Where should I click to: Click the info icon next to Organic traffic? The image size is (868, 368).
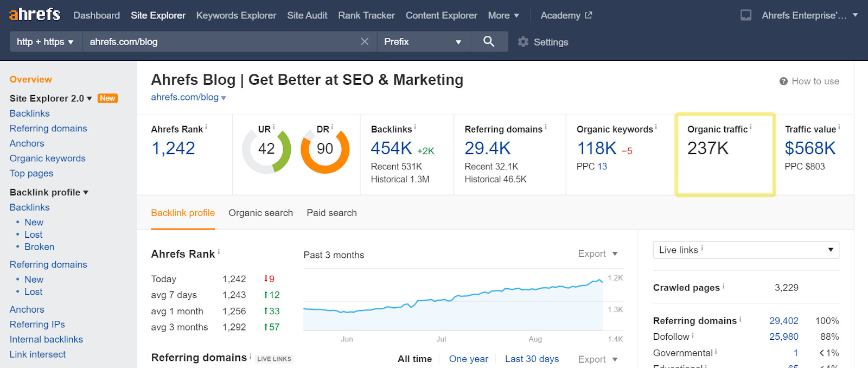pyautogui.click(x=751, y=128)
